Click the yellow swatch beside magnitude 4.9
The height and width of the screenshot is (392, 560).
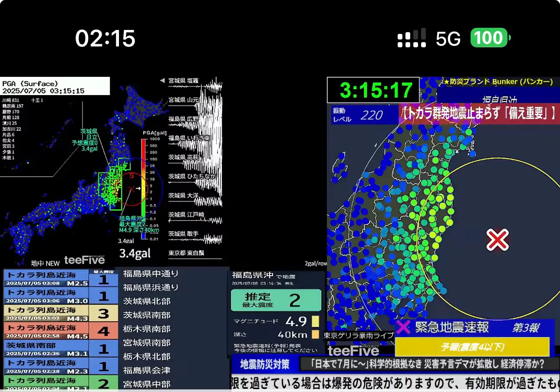315,322
